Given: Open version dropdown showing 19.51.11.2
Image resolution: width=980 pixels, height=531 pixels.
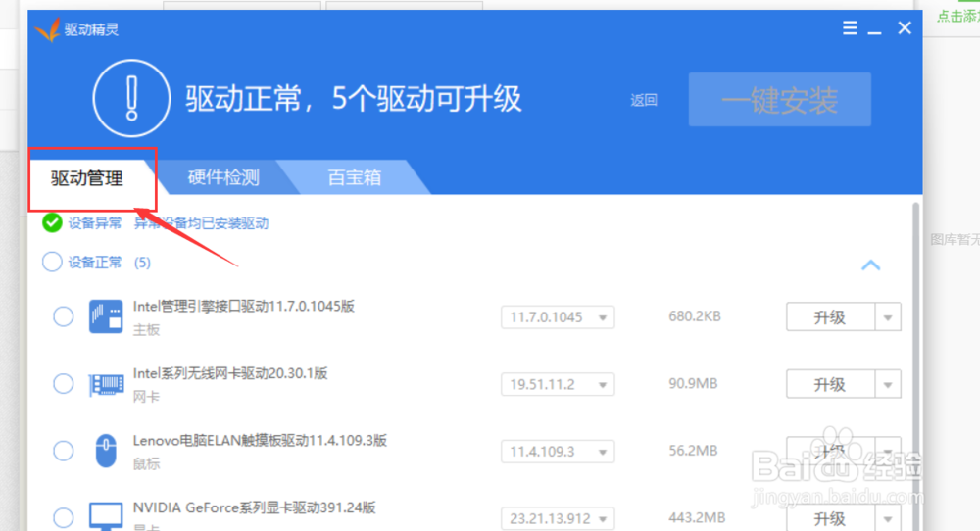Looking at the screenshot, I should (558, 384).
